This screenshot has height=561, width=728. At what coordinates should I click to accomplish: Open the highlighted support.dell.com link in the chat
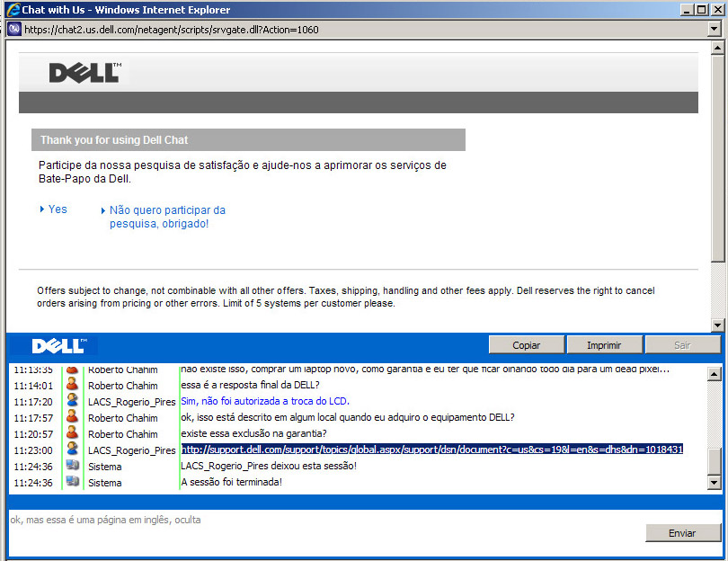(x=431, y=450)
